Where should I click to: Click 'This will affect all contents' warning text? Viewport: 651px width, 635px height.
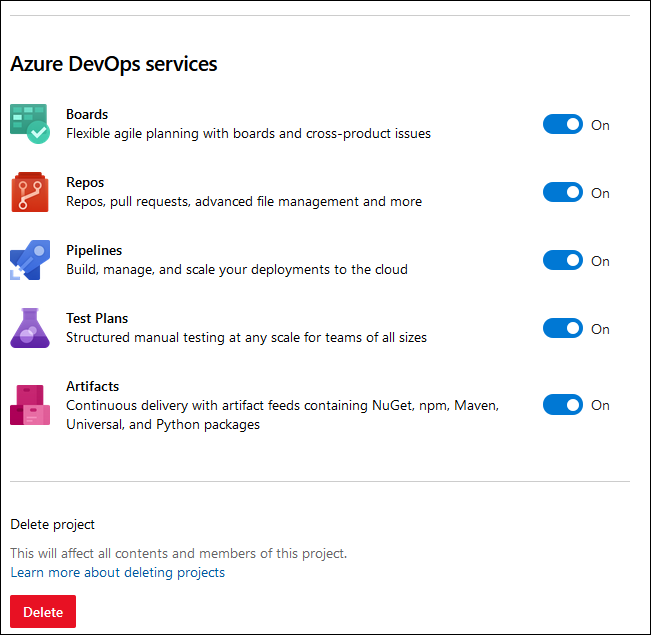click(x=179, y=554)
